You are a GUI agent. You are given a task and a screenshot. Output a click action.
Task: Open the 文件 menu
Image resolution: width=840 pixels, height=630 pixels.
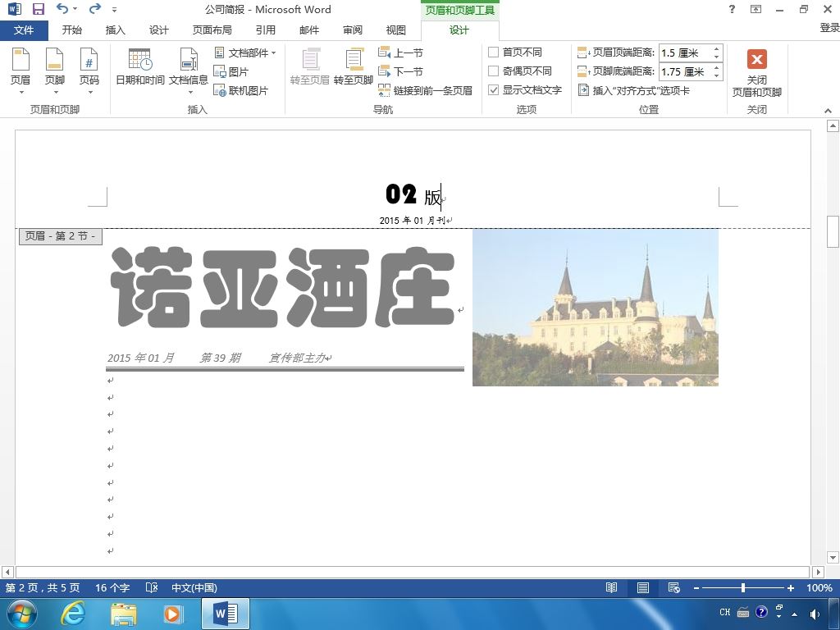[24, 30]
